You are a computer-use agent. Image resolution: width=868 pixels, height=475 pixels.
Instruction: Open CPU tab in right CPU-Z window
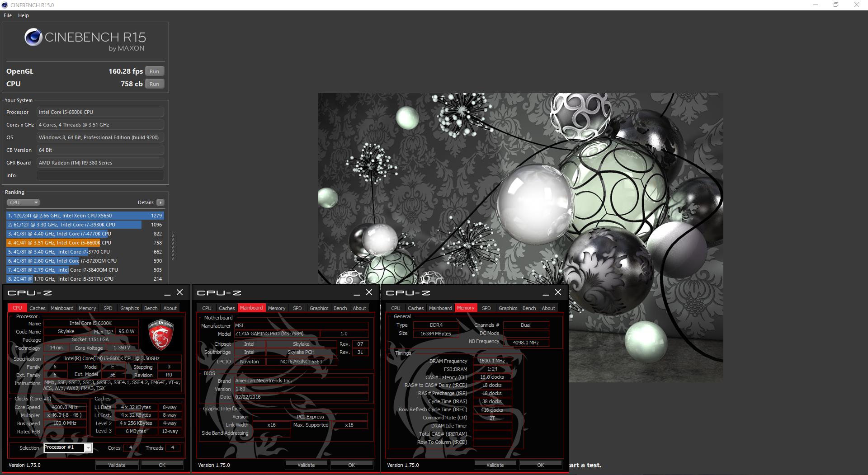[x=396, y=308]
